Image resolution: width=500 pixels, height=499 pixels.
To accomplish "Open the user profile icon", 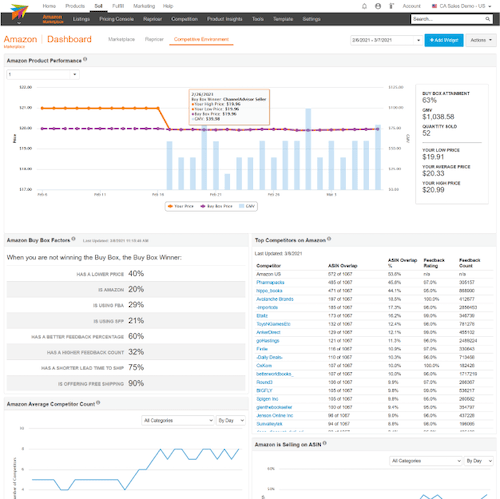I will click(x=378, y=6).
